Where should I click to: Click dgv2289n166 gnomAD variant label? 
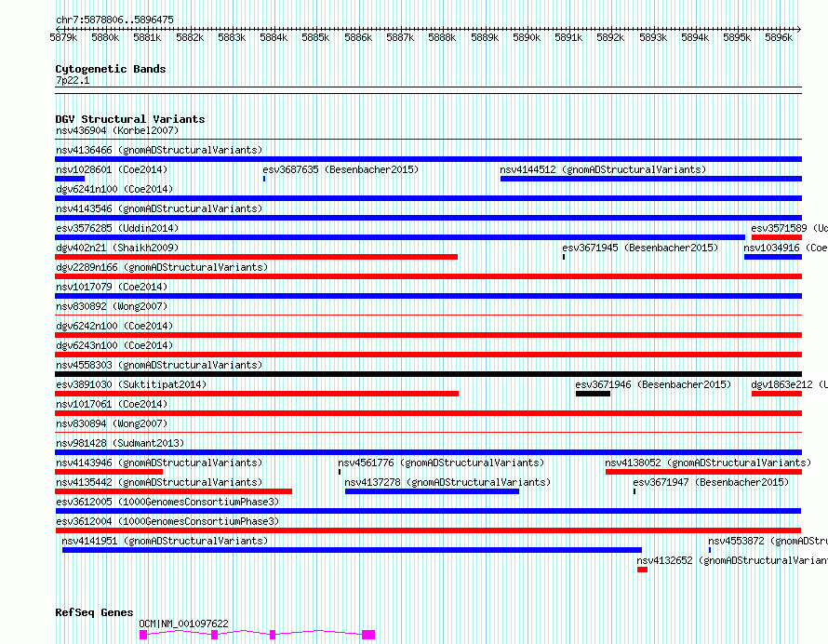click(162, 267)
